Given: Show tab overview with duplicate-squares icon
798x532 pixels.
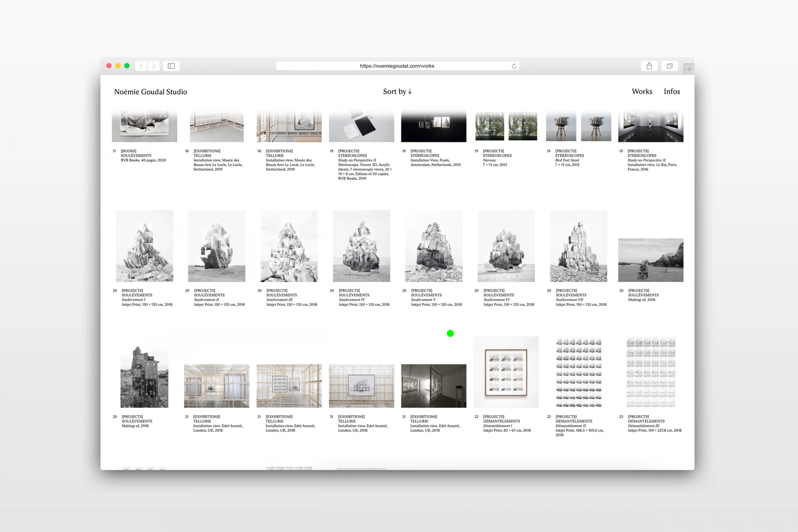Looking at the screenshot, I should click(670, 66).
